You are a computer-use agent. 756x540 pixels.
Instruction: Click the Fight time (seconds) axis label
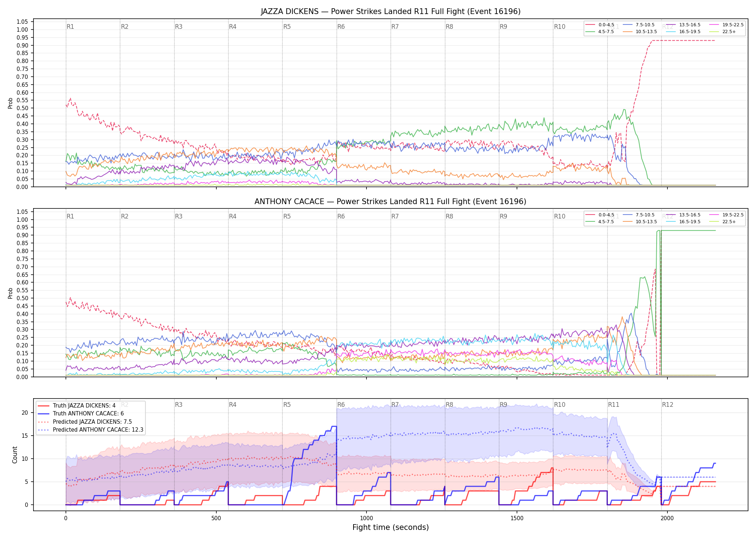[x=391, y=527]
